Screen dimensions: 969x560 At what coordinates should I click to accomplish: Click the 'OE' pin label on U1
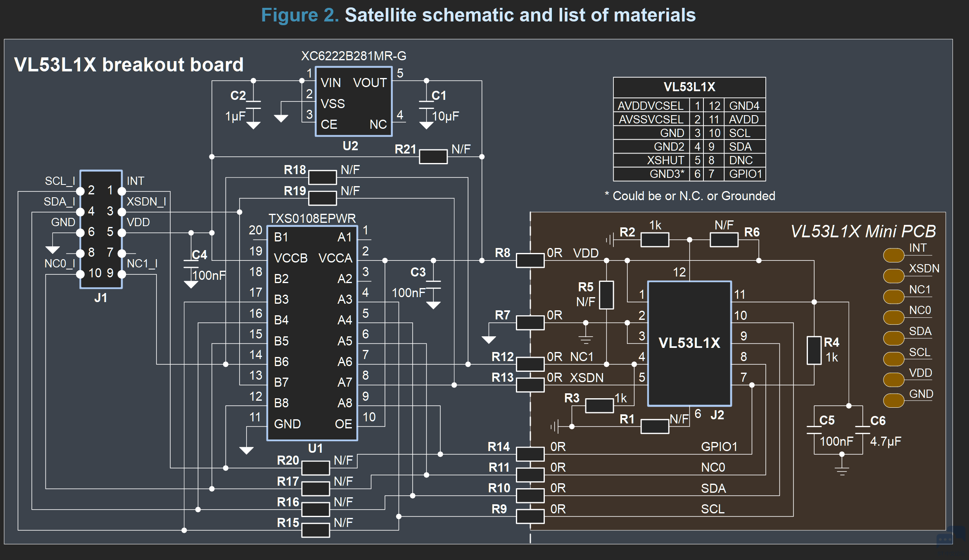[344, 424]
